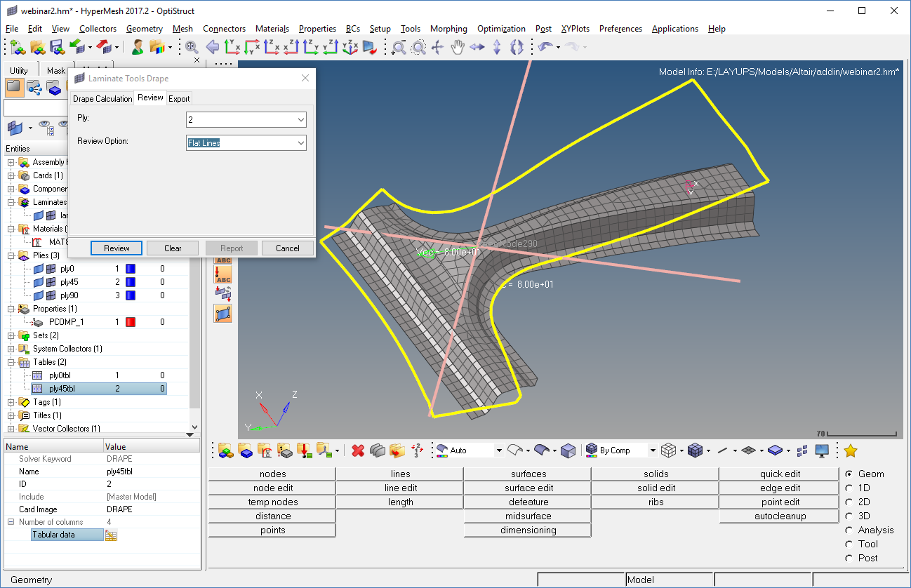Click the red color swatch of PCOMP_1

point(130,322)
